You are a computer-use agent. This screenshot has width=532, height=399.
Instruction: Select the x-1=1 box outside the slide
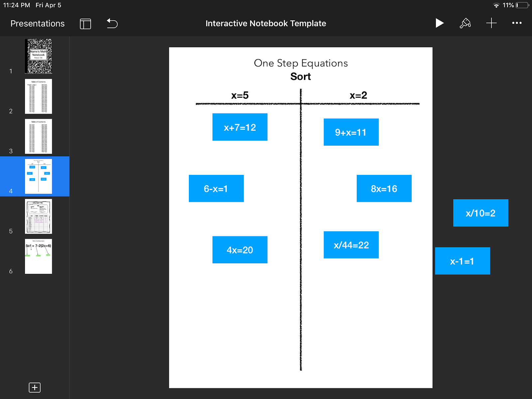tap(463, 261)
